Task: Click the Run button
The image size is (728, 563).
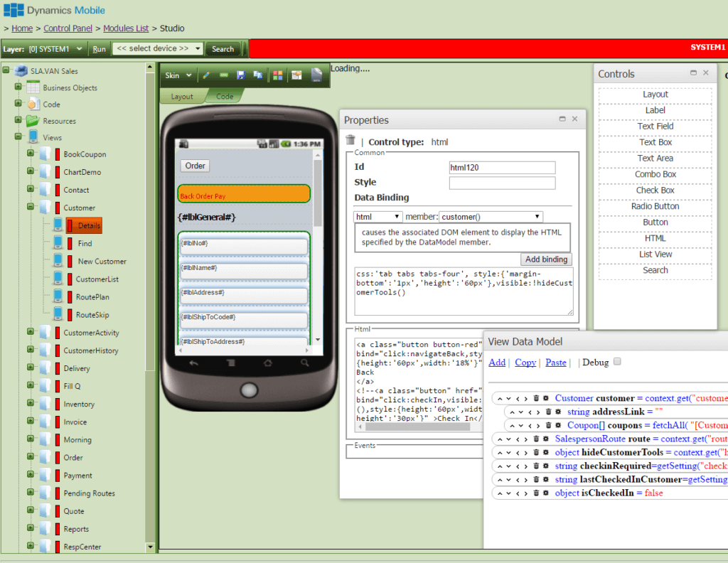Action: tap(99, 49)
